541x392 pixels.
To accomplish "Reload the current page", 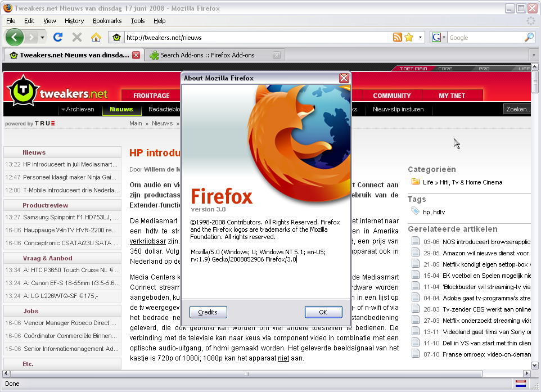I will point(57,37).
